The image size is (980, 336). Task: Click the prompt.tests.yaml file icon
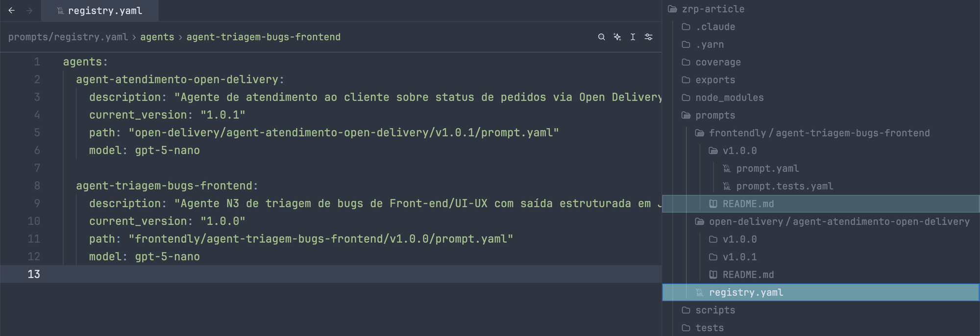coord(727,186)
